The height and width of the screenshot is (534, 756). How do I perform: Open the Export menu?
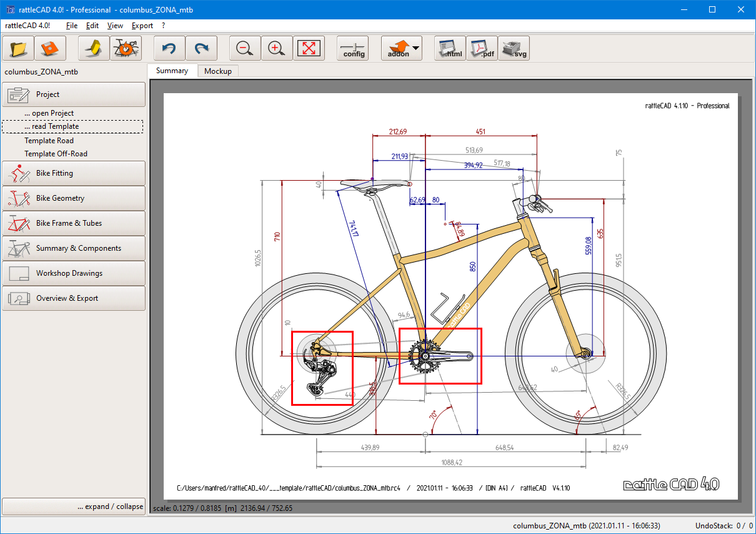142,26
